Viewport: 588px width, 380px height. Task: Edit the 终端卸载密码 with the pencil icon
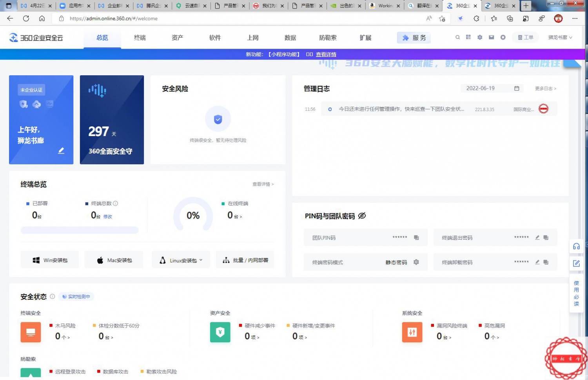(537, 262)
